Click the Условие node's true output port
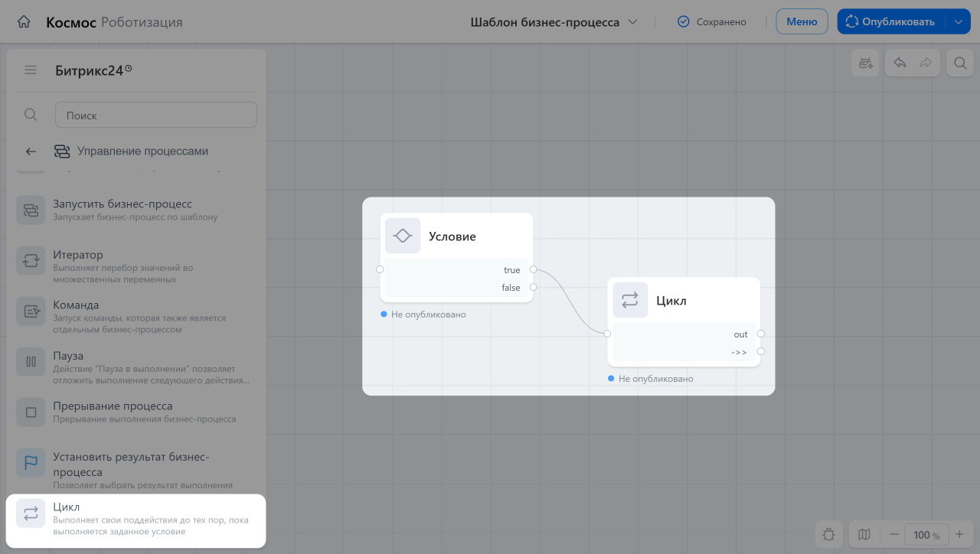The width and height of the screenshot is (980, 554). click(x=533, y=269)
